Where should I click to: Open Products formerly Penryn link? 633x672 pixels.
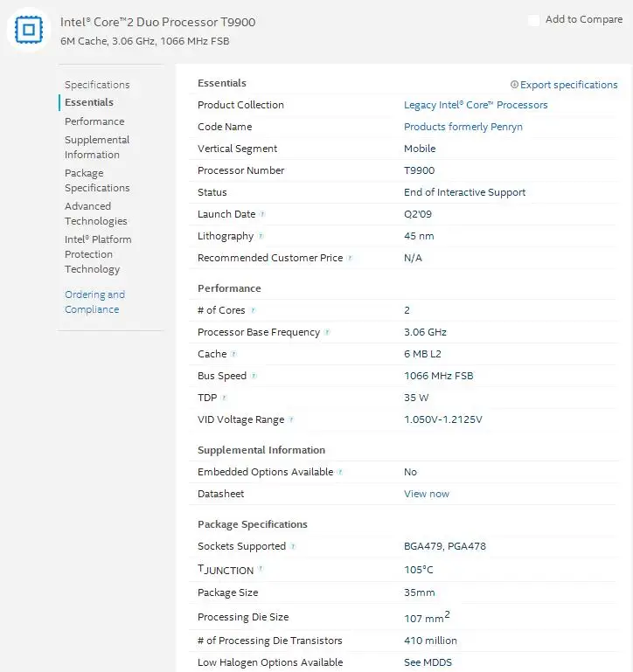[463, 127]
